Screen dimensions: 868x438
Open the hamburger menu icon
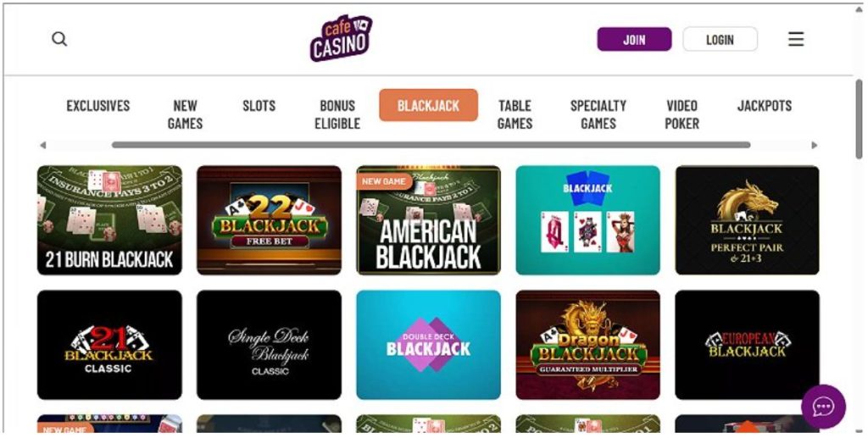point(795,39)
